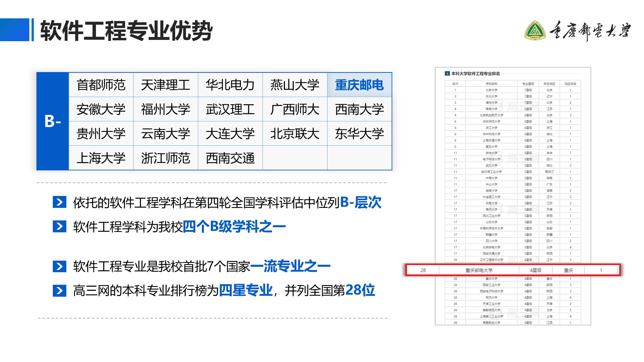644x362 pixels.
Task: Click 上海交通大学 in the ranking table
Action: point(491,140)
